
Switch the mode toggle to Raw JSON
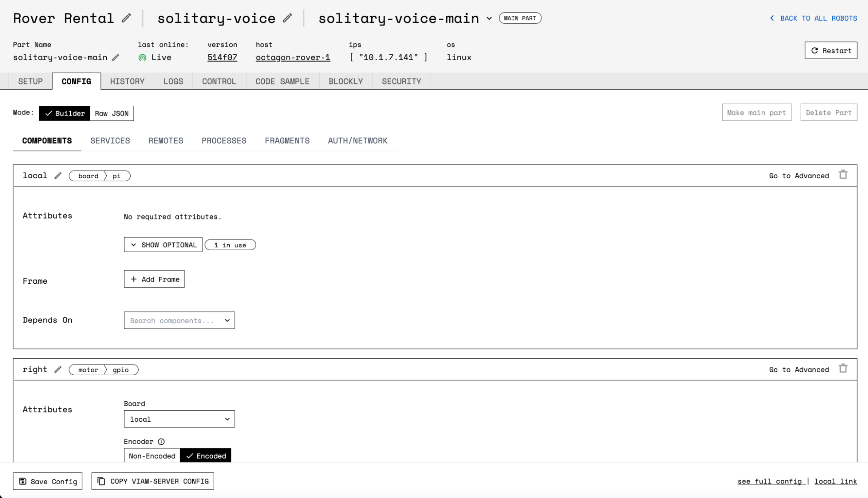[111, 113]
